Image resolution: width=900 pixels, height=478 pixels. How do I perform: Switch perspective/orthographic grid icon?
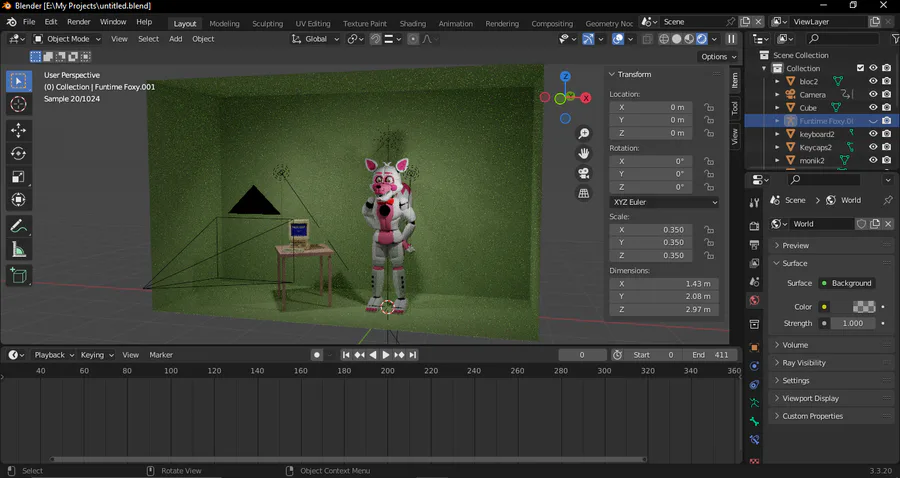pyautogui.click(x=584, y=193)
